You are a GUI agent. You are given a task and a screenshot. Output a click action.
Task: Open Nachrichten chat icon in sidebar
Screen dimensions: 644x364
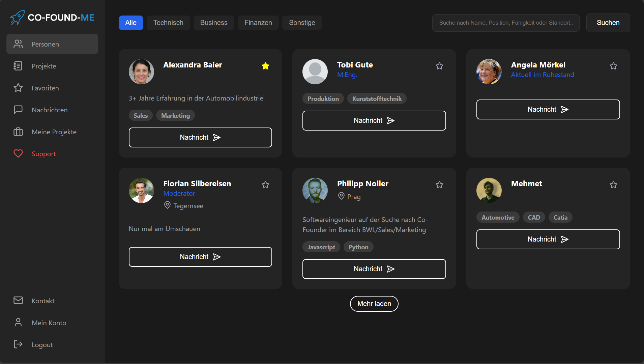point(18,110)
